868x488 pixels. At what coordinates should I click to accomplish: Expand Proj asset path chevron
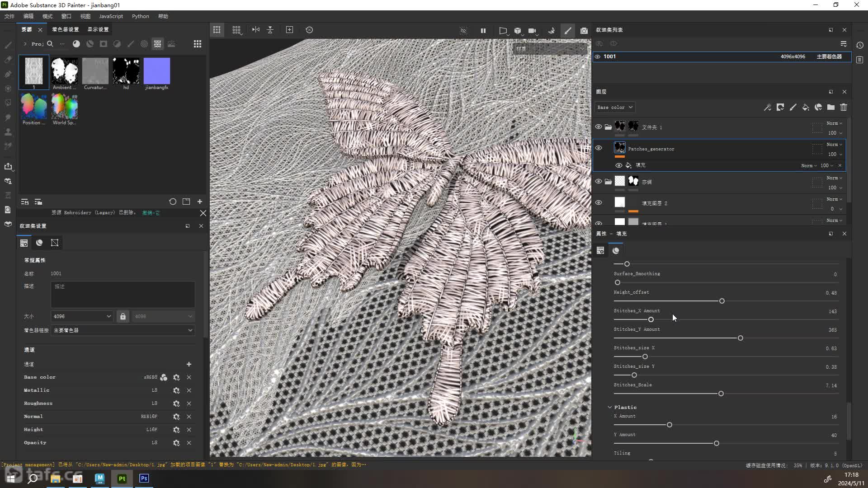[25, 44]
